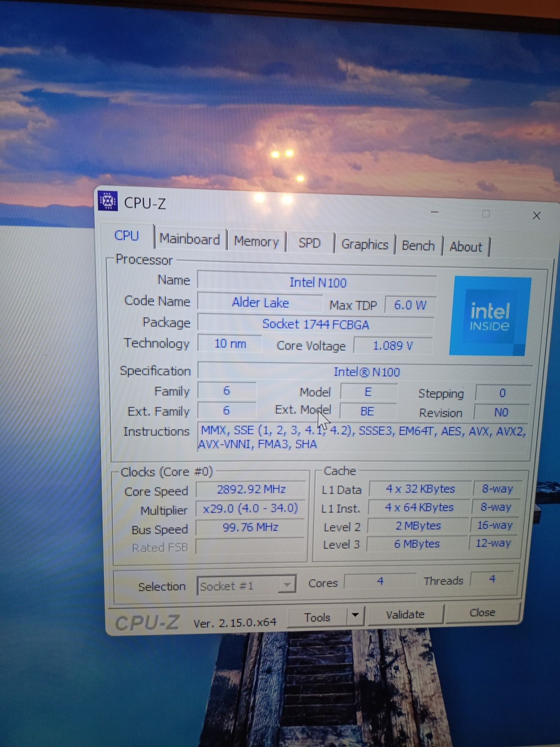Close CPU-Z with the X button
The width and height of the screenshot is (560, 747).
pyautogui.click(x=537, y=216)
